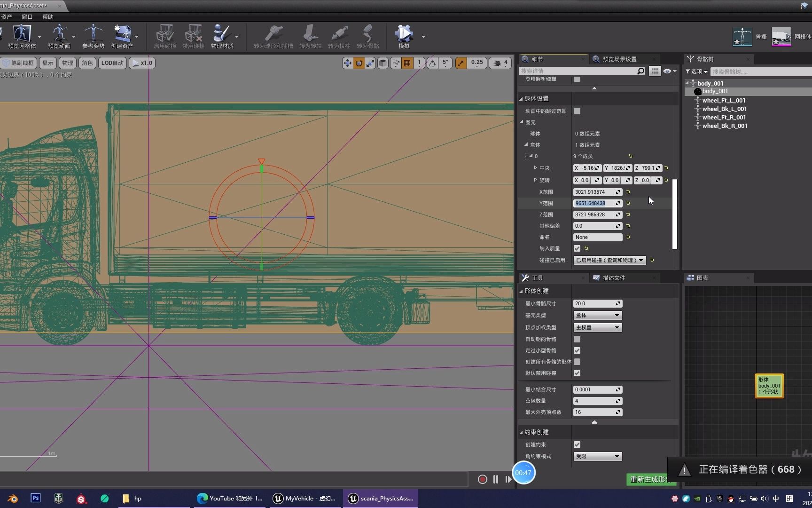812x508 pixels.
Task: Open the 物理材质 tool
Action: [222, 36]
